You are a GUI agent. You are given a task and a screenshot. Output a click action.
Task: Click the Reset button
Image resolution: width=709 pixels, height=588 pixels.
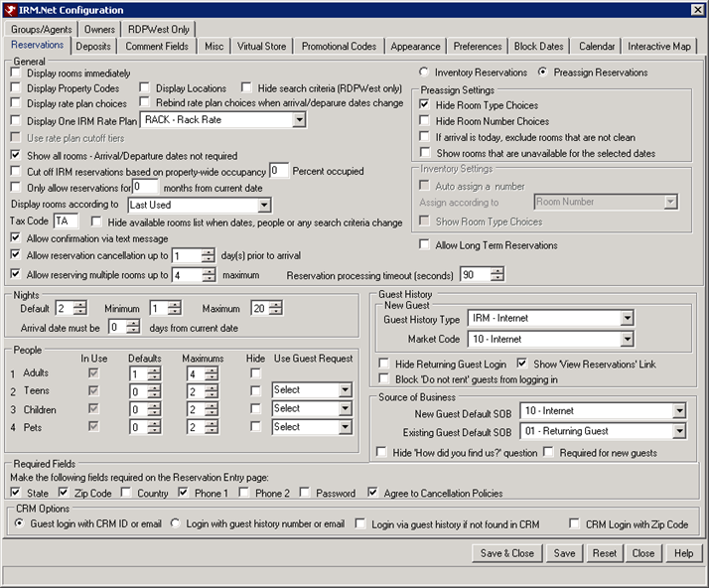tap(605, 553)
